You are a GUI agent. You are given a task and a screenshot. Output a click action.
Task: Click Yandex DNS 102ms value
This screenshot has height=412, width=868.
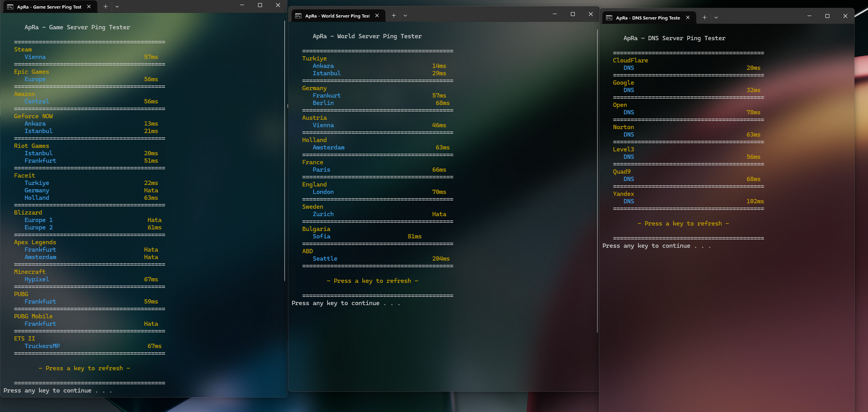click(755, 201)
